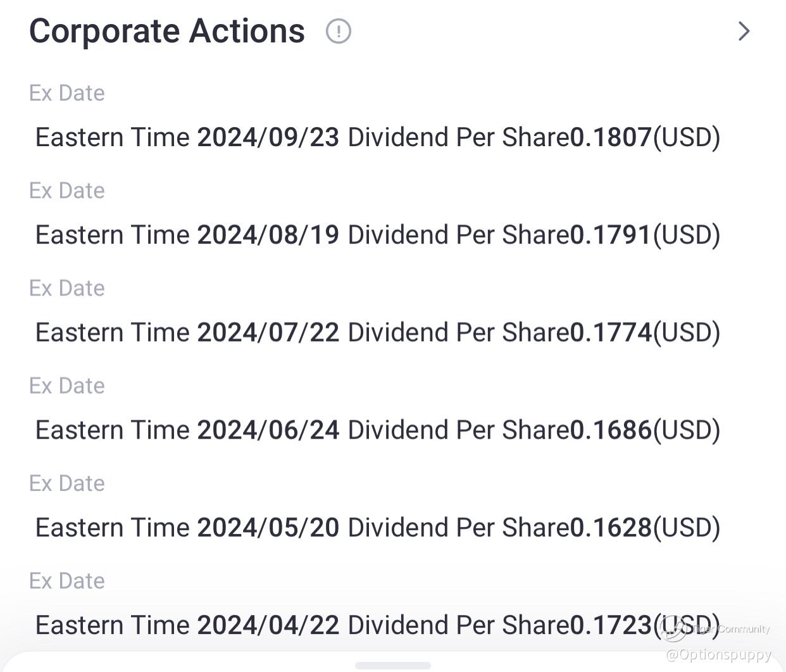The width and height of the screenshot is (786, 672).
Task: Select the 2024/06/24 ex-date text
Action: 268,430
